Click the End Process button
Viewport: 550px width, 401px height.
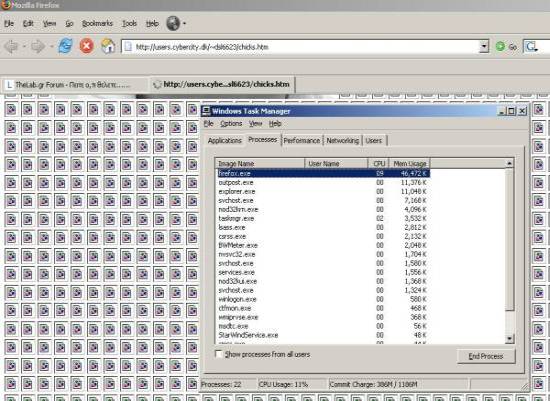486,356
